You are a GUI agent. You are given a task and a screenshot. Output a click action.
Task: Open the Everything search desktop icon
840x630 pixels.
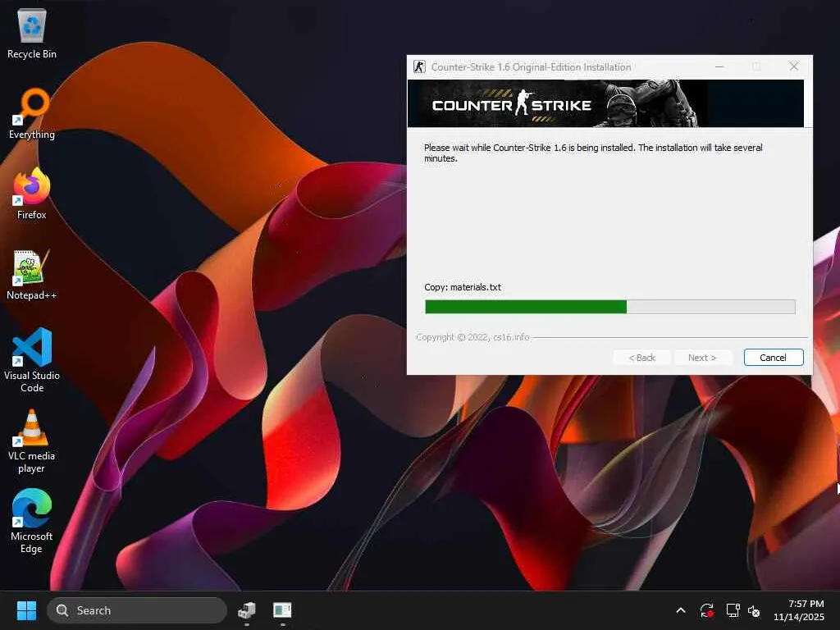tap(32, 114)
